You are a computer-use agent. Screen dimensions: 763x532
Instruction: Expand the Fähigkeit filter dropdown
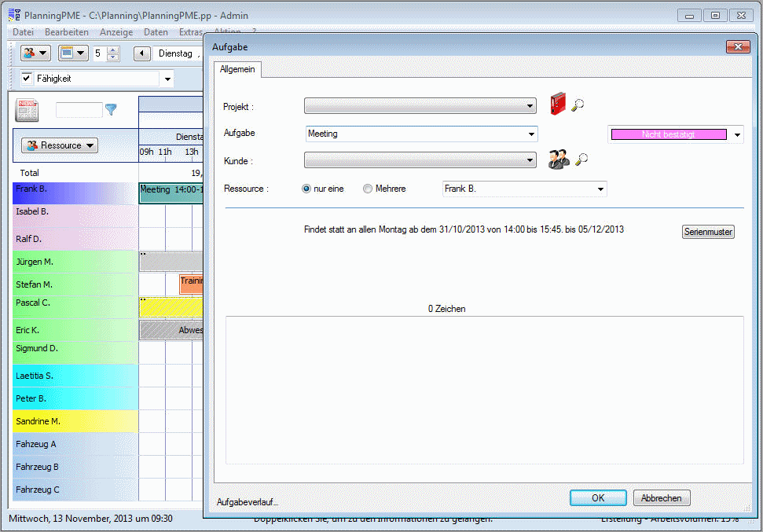[x=167, y=79]
